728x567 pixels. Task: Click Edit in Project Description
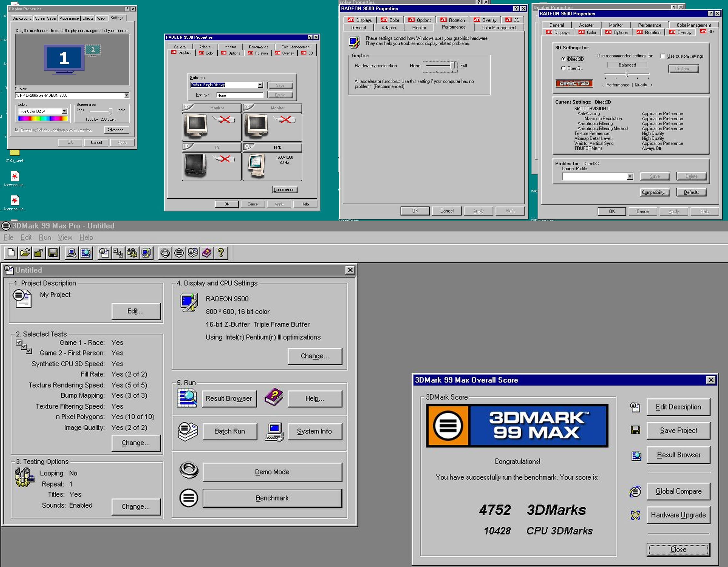coord(136,311)
